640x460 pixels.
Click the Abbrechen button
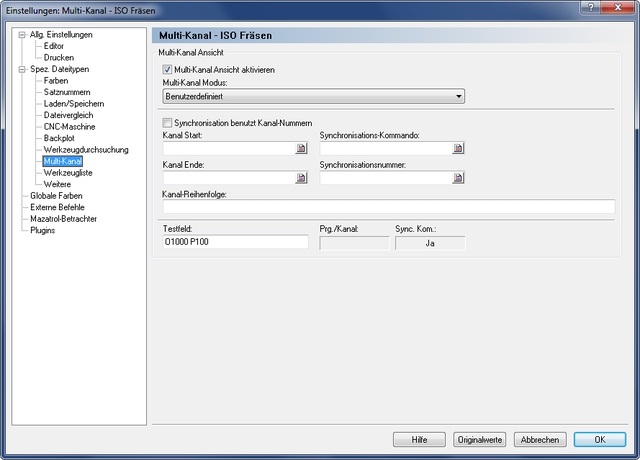coord(540,440)
